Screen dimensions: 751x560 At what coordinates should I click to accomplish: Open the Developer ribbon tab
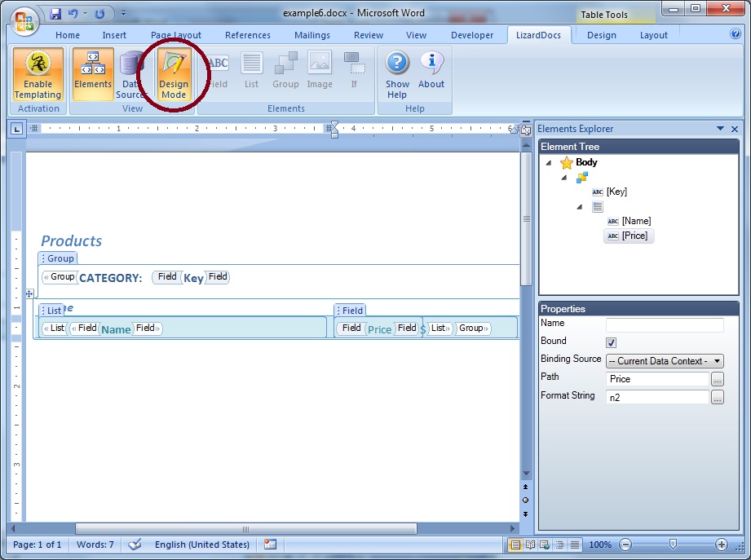click(472, 35)
